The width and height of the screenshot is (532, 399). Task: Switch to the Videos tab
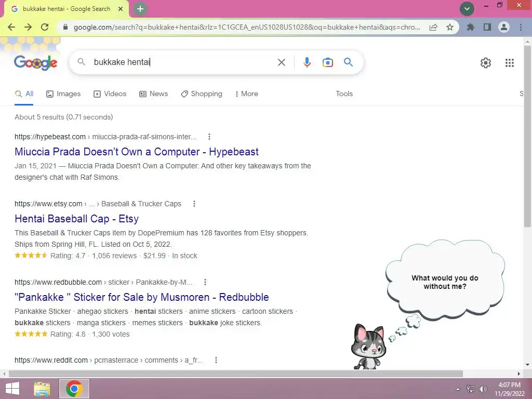(110, 94)
